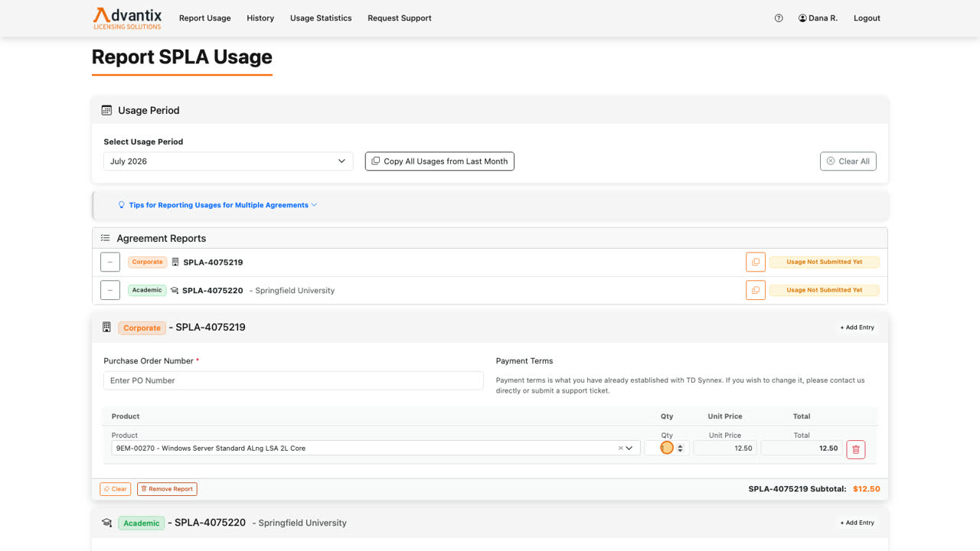Image resolution: width=980 pixels, height=551 pixels.
Task: Go to the History page
Action: (x=260, y=18)
